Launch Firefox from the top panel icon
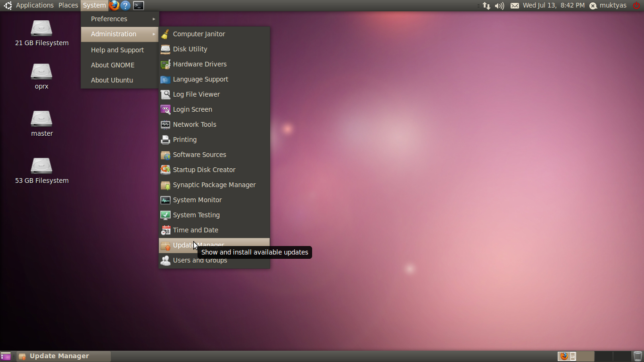The height and width of the screenshot is (362, 644). click(114, 6)
